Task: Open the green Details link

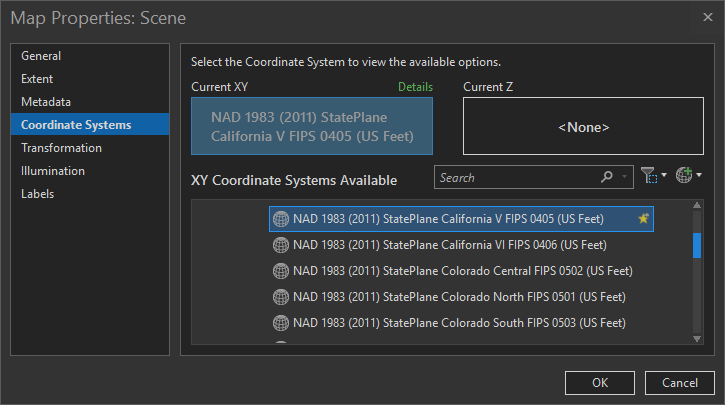Action: 415,87
